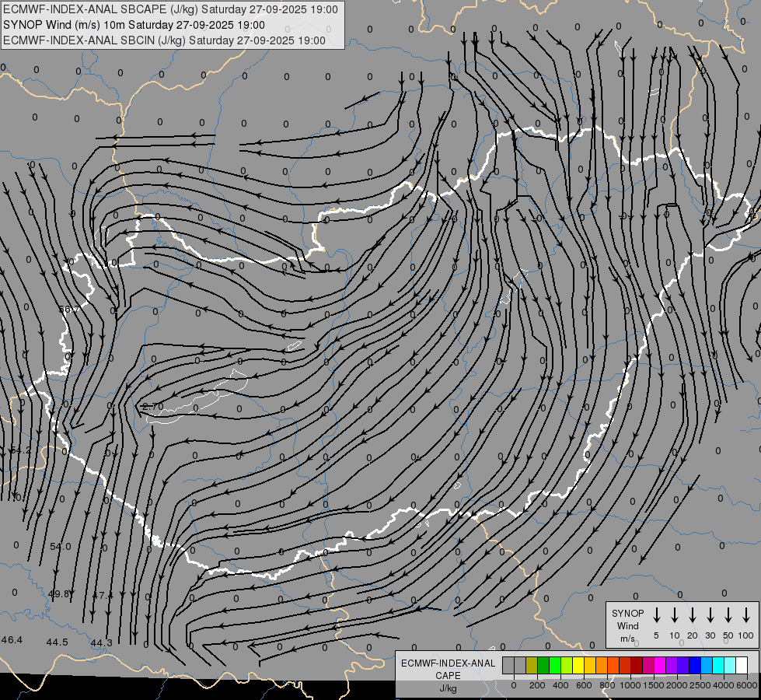Click the 2.70 value near the lake
This screenshot has height=700, width=761.
(153, 406)
